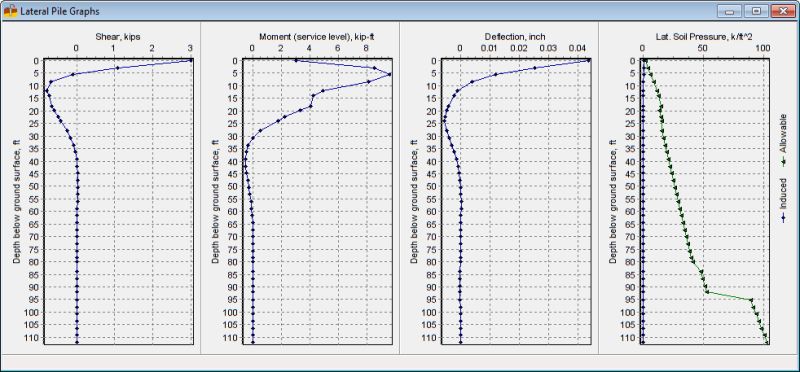Minimize the Lateral Pile Graphs window
This screenshot has width=800, height=372.
pyautogui.click(x=730, y=11)
